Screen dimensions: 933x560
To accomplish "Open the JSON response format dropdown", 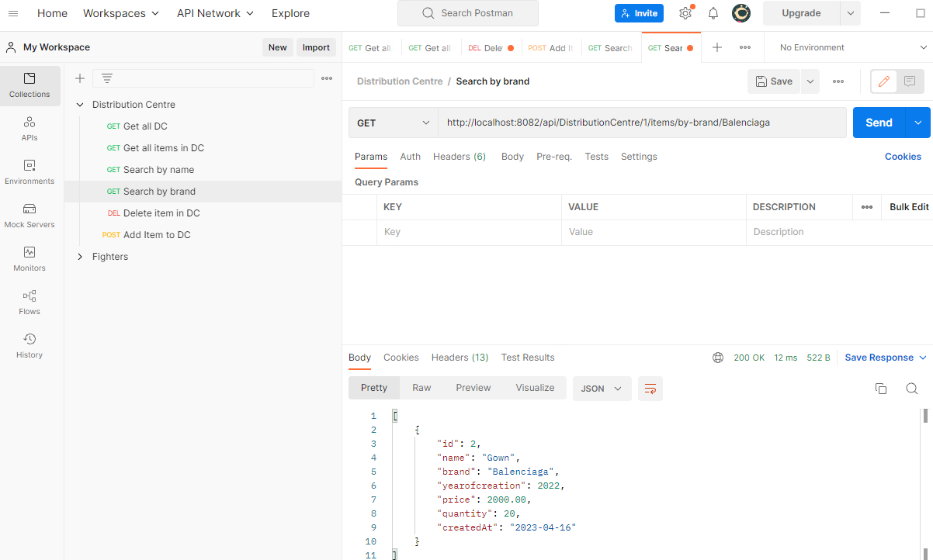I will [x=602, y=388].
